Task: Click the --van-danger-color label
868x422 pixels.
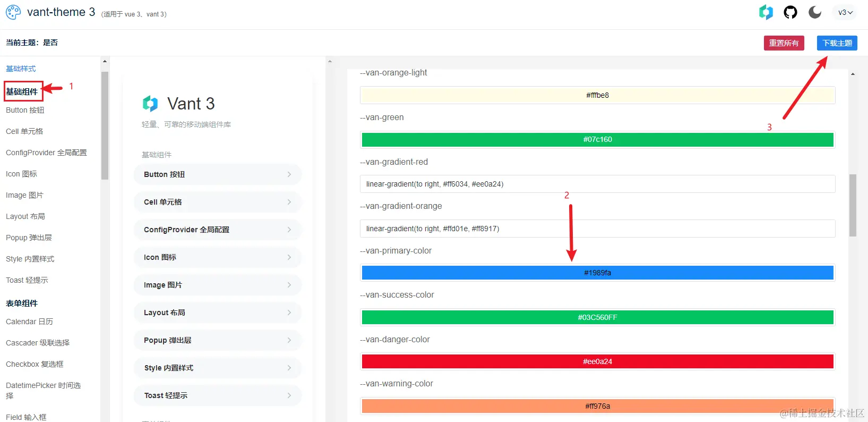Action: tap(395, 340)
